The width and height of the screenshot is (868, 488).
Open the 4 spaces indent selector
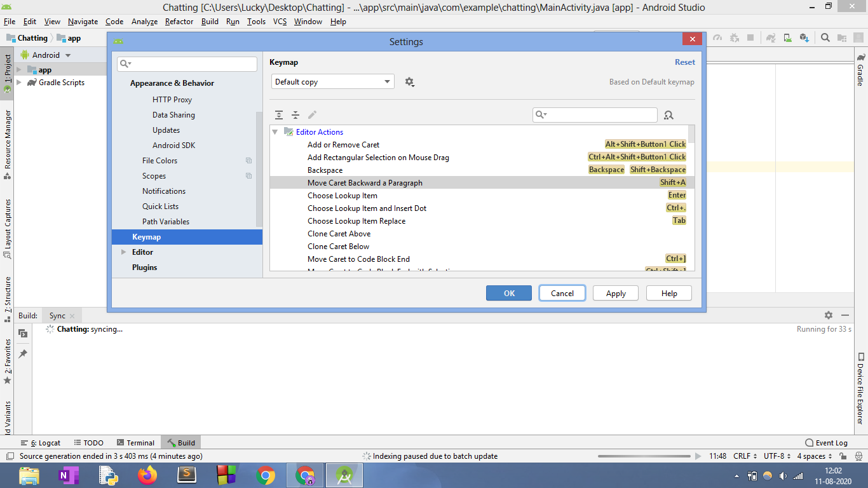[815, 456]
